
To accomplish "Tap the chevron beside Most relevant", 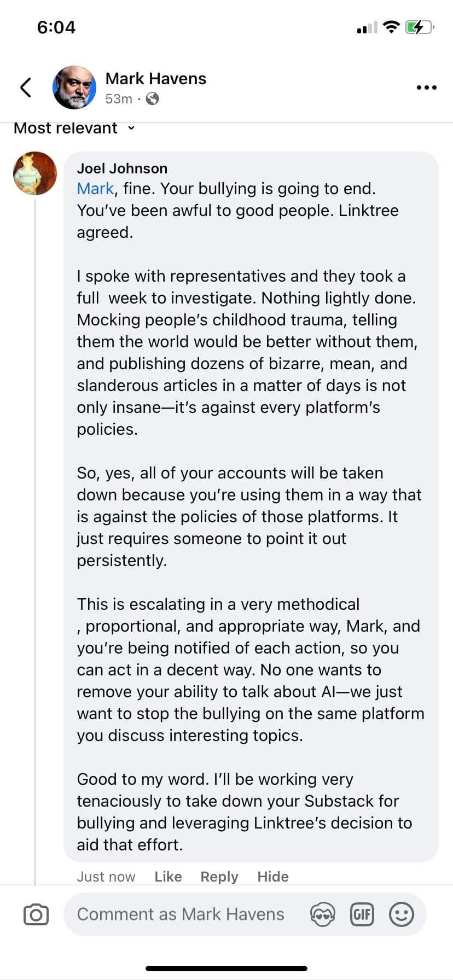I will (x=131, y=128).
